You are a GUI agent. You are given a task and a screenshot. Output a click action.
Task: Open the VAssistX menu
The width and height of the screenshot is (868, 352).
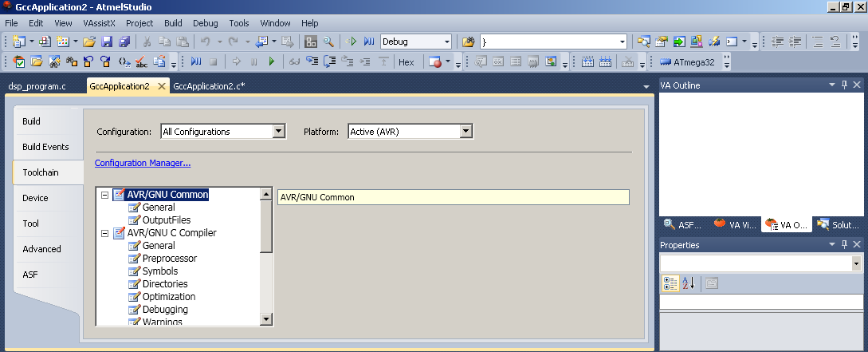(x=100, y=22)
